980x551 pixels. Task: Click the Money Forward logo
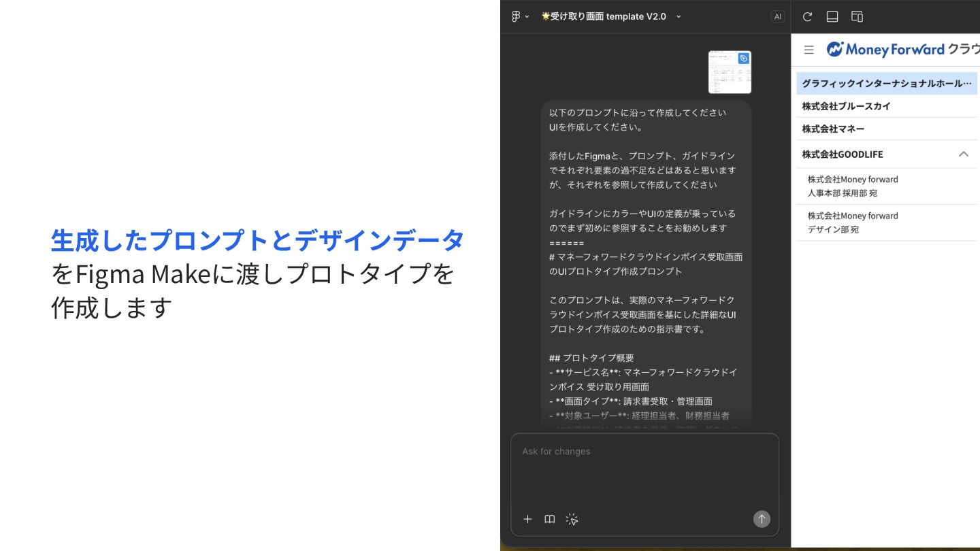click(x=902, y=49)
